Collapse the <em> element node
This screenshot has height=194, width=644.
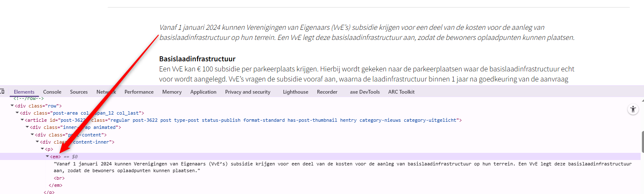(x=47, y=156)
